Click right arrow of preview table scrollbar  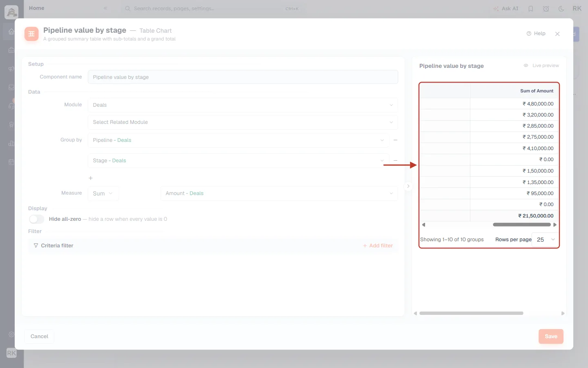[x=555, y=224]
